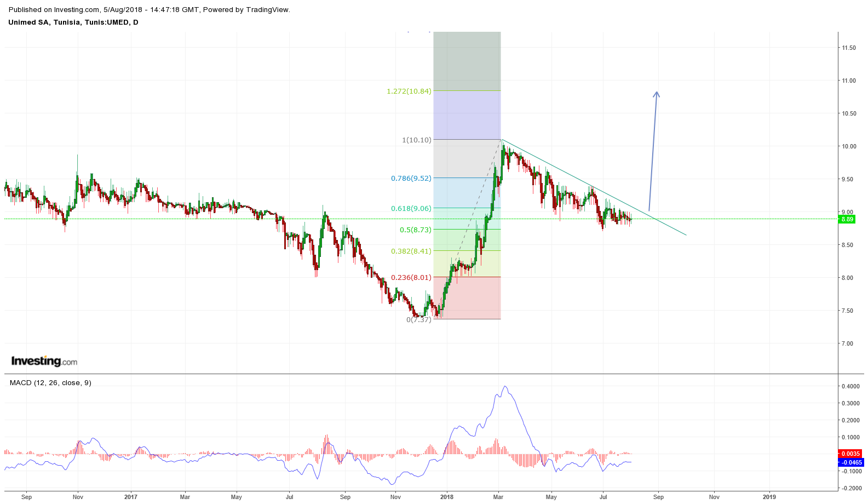This screenshot has height=504, width=868.
Task: Click the MACD (12, 26, close, 9) indicator label
Action: [50, 383]
